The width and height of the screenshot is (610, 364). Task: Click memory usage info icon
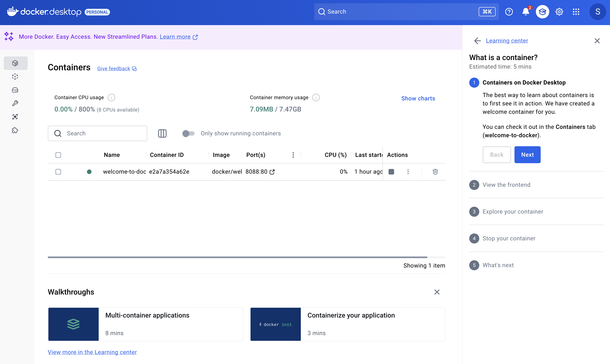[x=316, y=98]
